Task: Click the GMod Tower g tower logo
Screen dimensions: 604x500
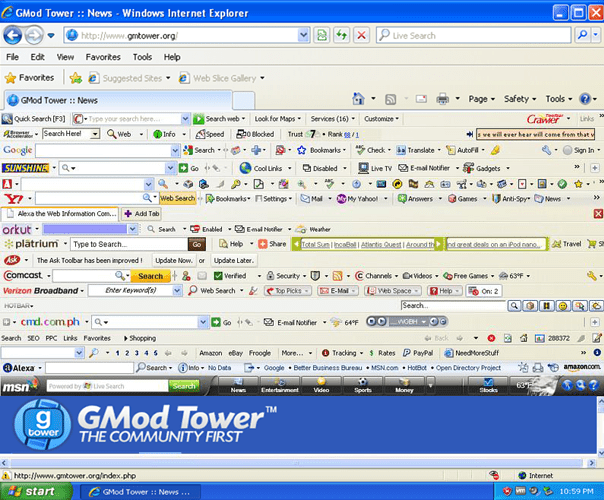Action: click(42, 424)
